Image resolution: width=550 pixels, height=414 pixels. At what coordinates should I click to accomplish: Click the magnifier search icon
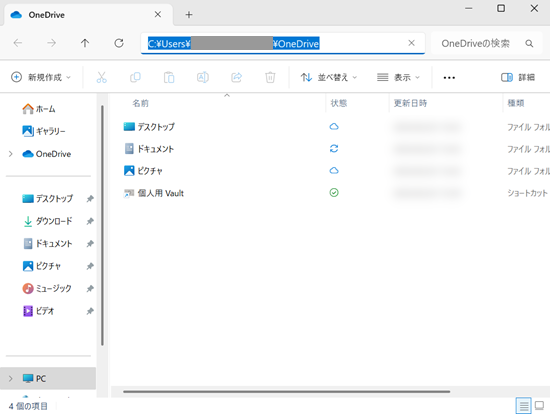[529, 44]
